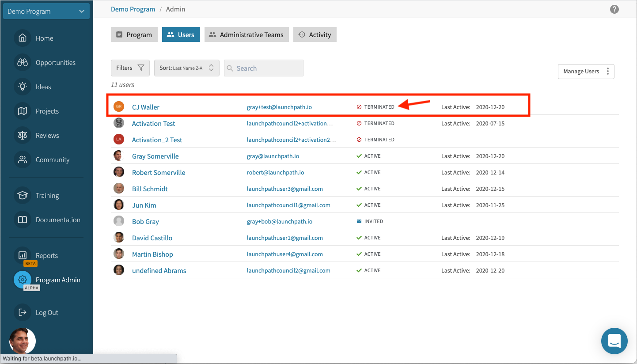This screenshot has height=364, width=637.
Task: Click the Home icon in sidebar
Action: pyautogui.click(x=23, y=38)
